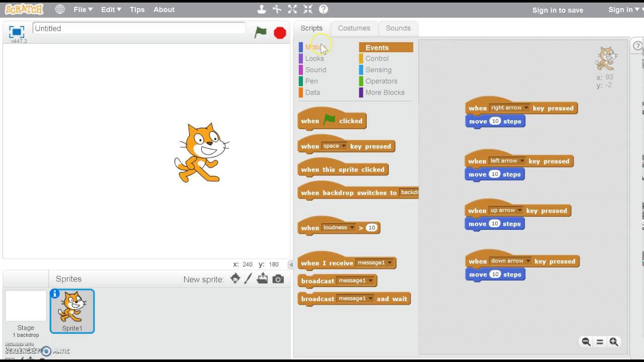Open Sprite1 info button

pos(55,294)
